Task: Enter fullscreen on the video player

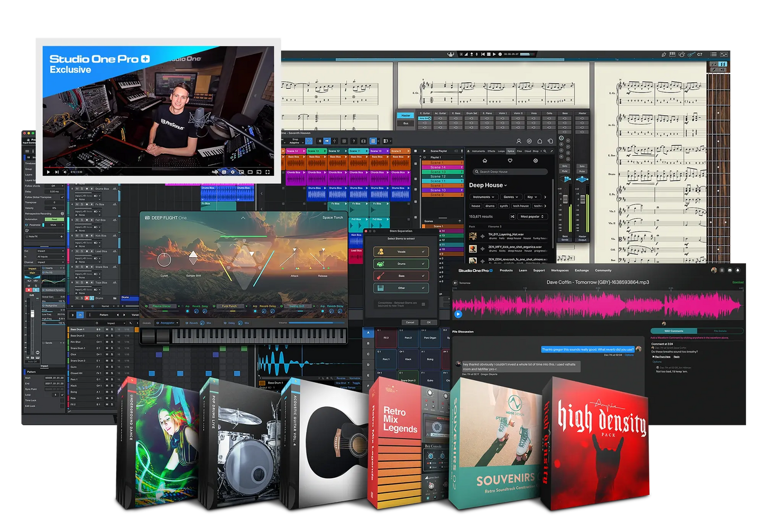Action: [x=268, y=172]
